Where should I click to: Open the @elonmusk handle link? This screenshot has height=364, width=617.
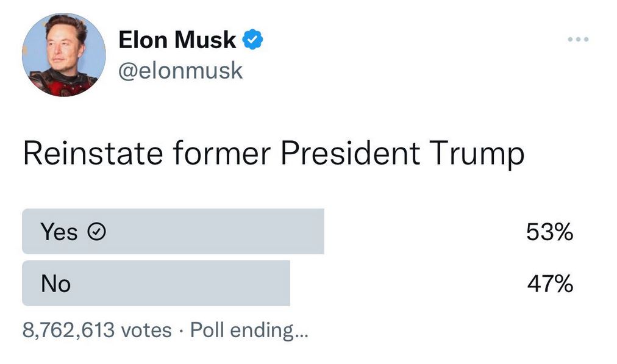coord(180,71)
